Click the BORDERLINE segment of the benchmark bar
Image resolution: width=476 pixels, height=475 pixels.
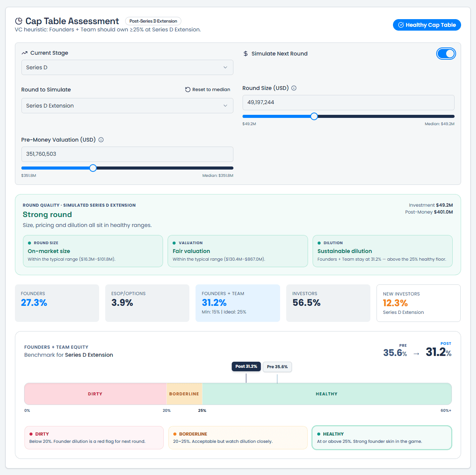(184, 394)
